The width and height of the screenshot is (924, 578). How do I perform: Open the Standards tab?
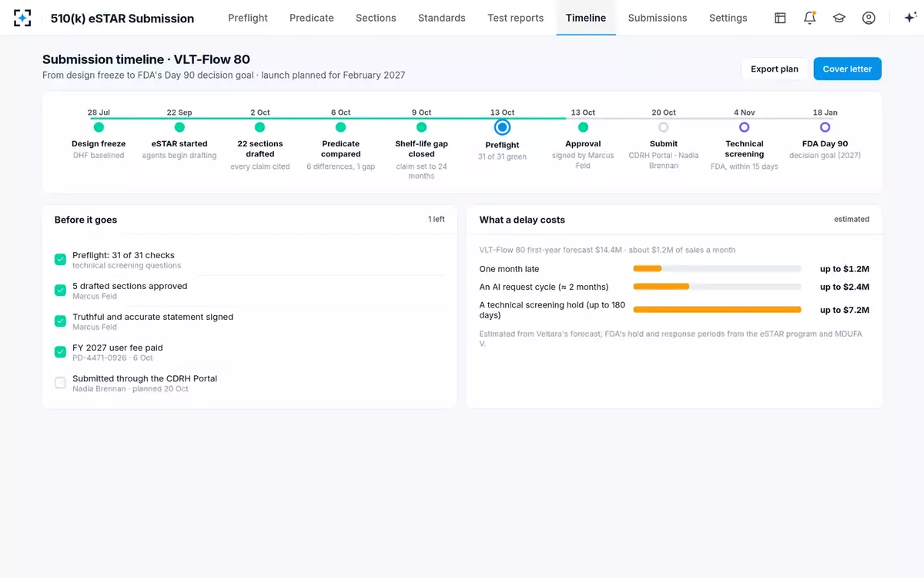coord(442,18)
